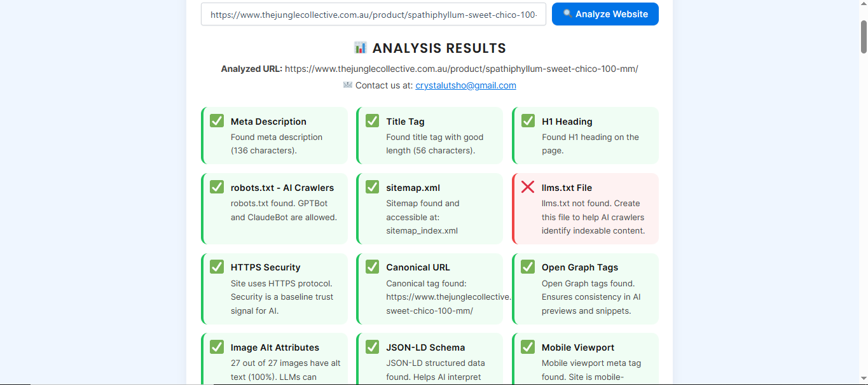Click the bar chart icon beside Analysis Results
This screenshot has height=385, width=868.
click(361, 47)
